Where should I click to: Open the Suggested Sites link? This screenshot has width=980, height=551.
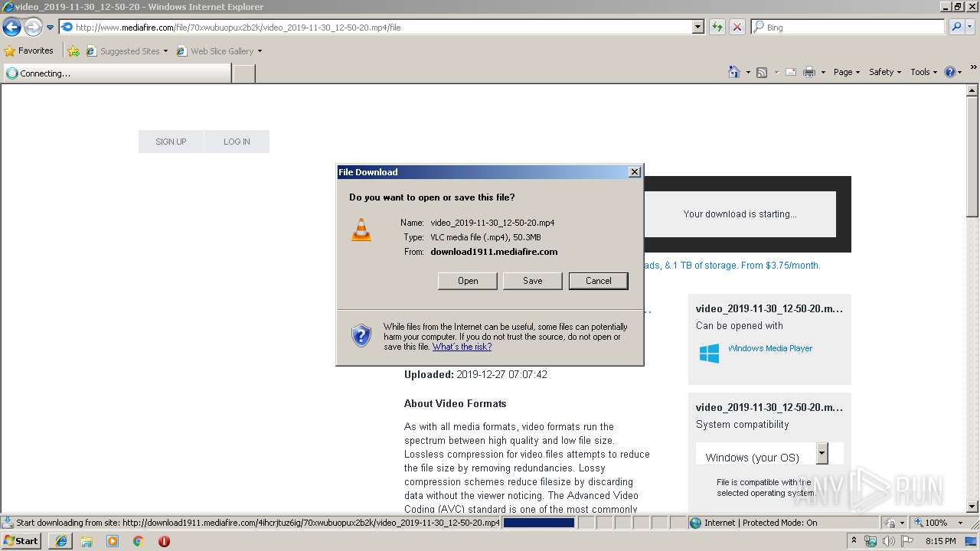[x=126, y=51]
